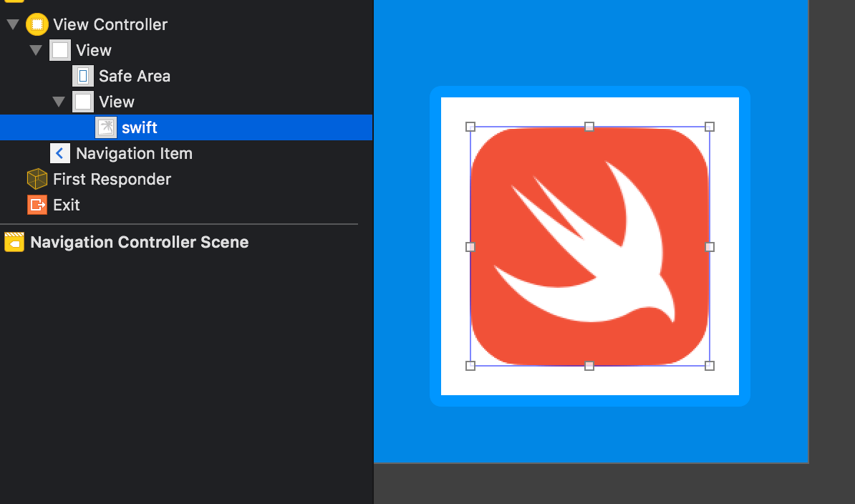855x504 pixels.
Task: Click the right-middle resize handle of the image
Action: click(710, 247)
